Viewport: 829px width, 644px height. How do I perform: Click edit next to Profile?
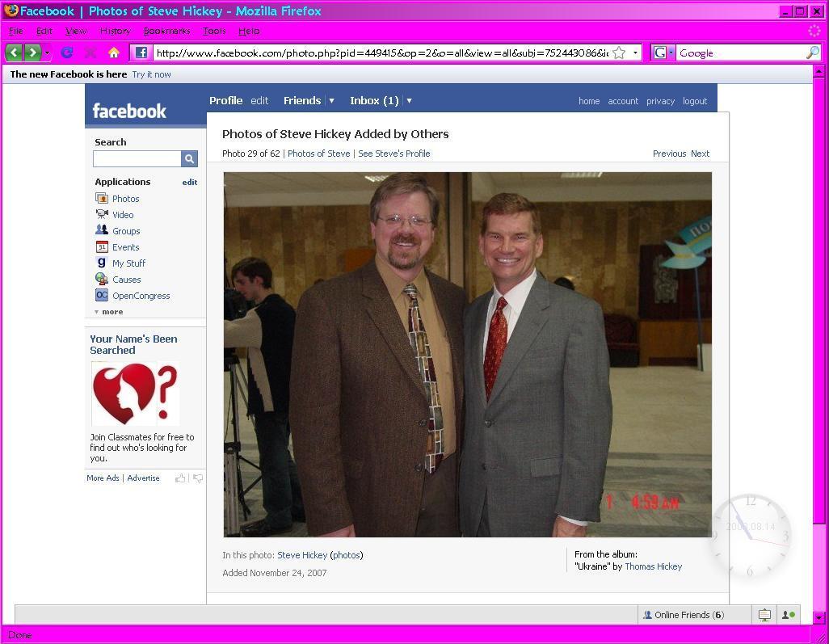259,100
